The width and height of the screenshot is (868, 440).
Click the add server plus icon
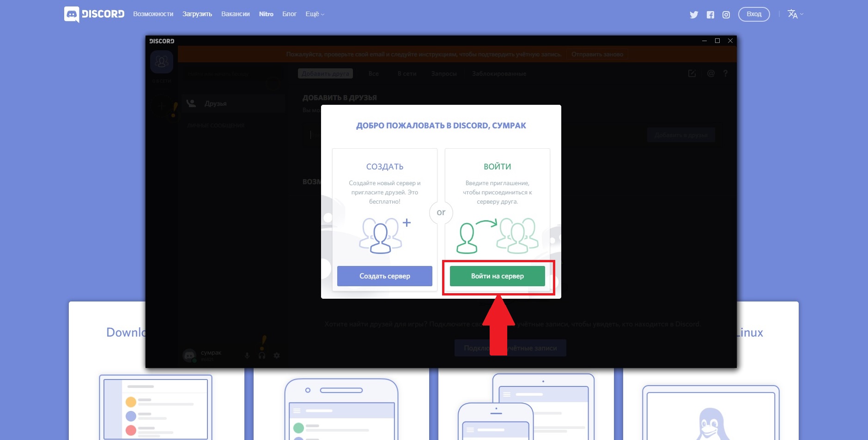point(162,106)
